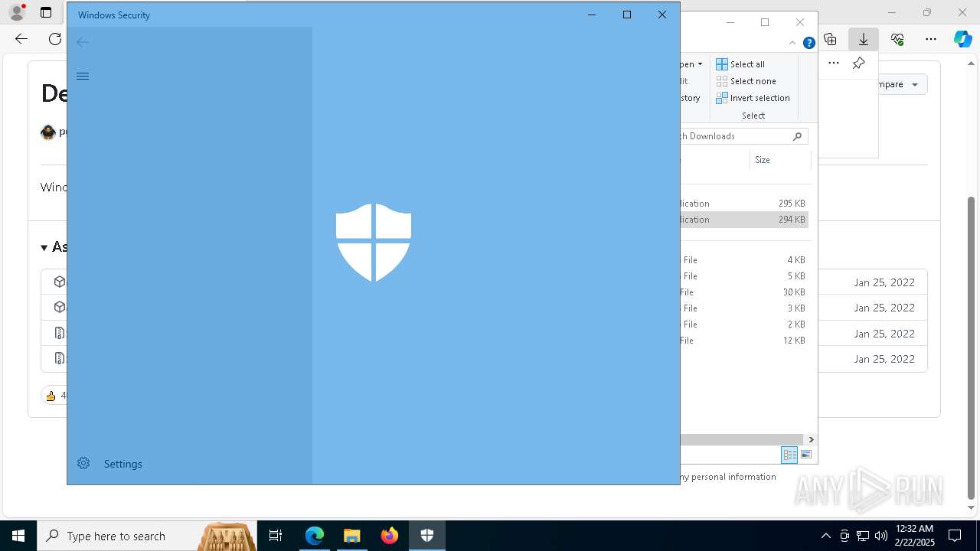Viewport: 980px width, 551px height.
Task: Switch Explorer to details view
Action: [789, 455]
